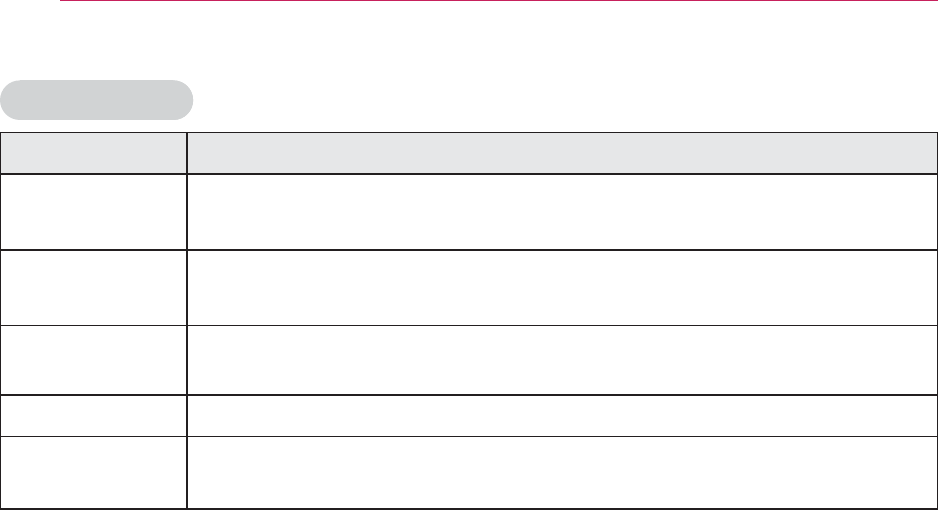Viewport: 938px width, 510px height.
Task: Click third body row's narrow left cell
Action: (x=93, y=360)
